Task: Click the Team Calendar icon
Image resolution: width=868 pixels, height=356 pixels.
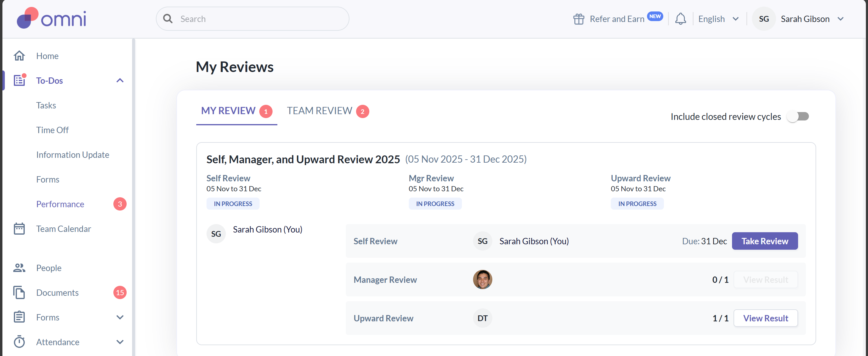Action: click(19, 229)
